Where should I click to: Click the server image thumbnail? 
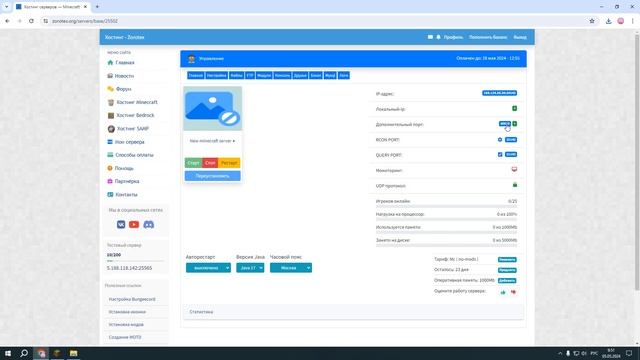(x=213, y=109)
